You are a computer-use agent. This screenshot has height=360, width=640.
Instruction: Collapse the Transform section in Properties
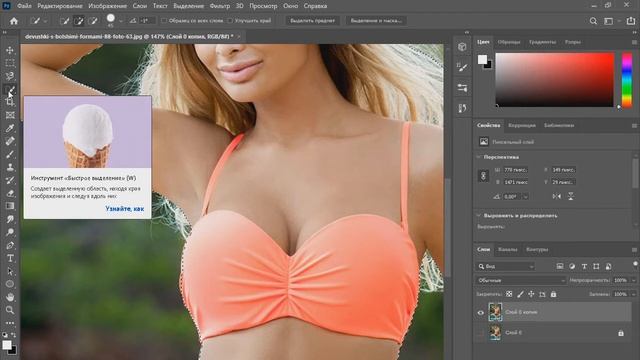click(x=478, y=157)
